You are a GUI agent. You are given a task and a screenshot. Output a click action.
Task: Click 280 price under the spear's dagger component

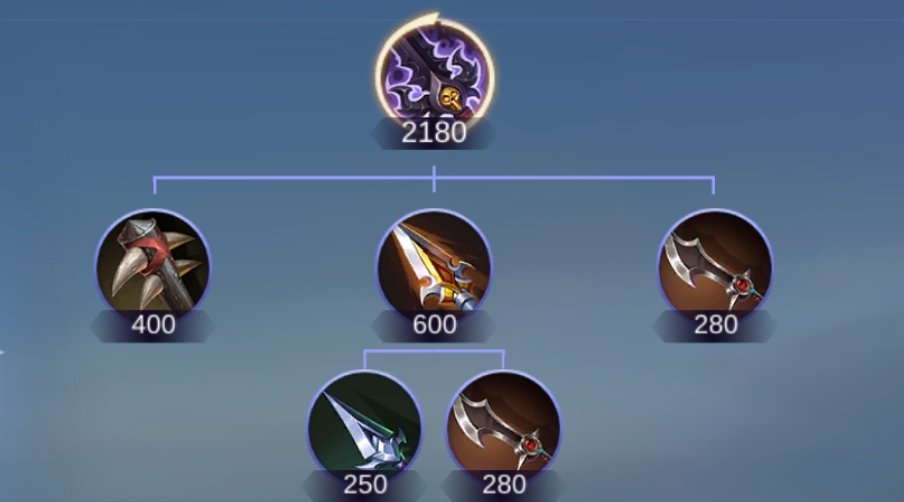pos(504,484)
